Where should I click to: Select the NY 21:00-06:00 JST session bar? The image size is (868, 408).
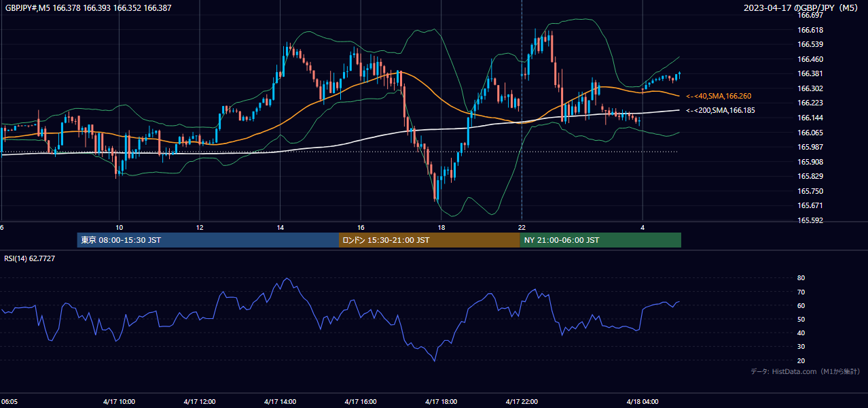[x=600, y=240]
